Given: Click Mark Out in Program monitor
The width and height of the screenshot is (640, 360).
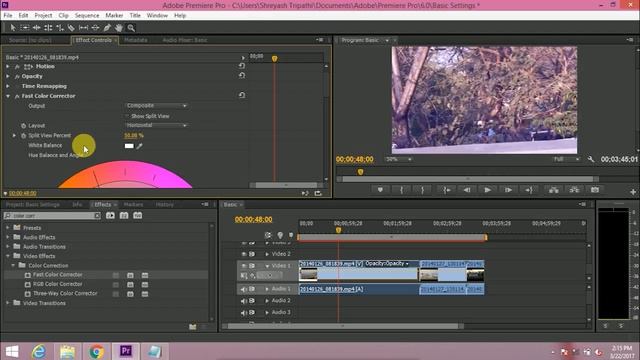Looking at the screenshot, I should click(422, 190).
